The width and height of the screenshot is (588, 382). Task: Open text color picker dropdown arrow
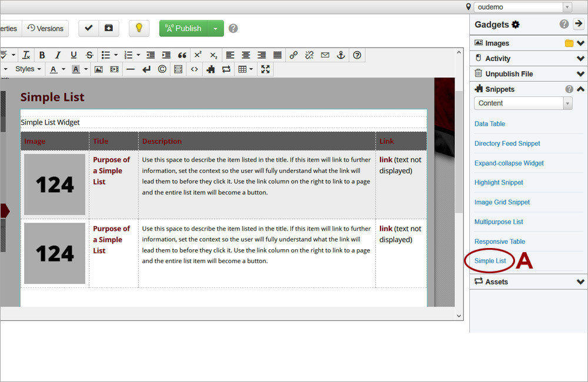[x=64, y=69]
